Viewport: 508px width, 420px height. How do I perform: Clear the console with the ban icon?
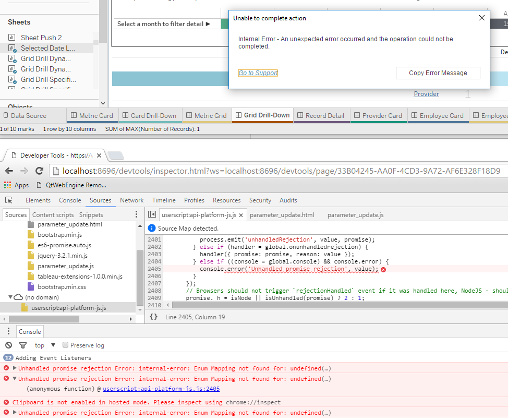[x=9, y=345]
